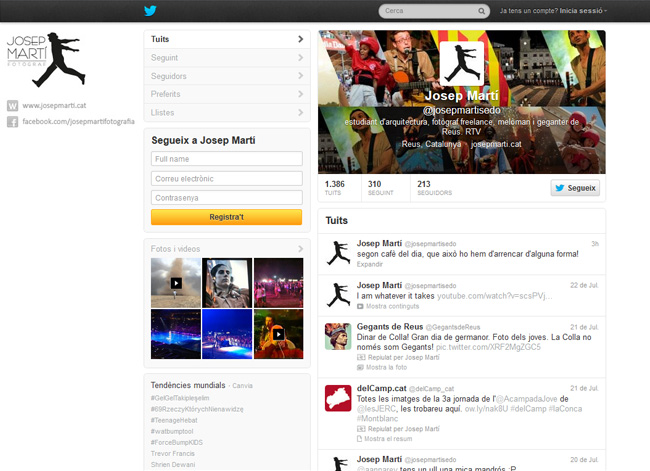
Task: Open the Seguidors menu item
Action: pos(226,76)
